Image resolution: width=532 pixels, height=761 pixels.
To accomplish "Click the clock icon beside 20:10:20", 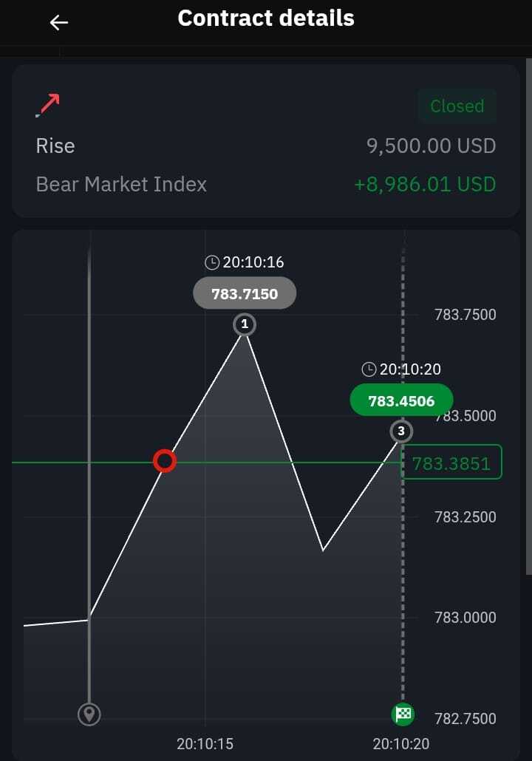I will click(369, 369).
